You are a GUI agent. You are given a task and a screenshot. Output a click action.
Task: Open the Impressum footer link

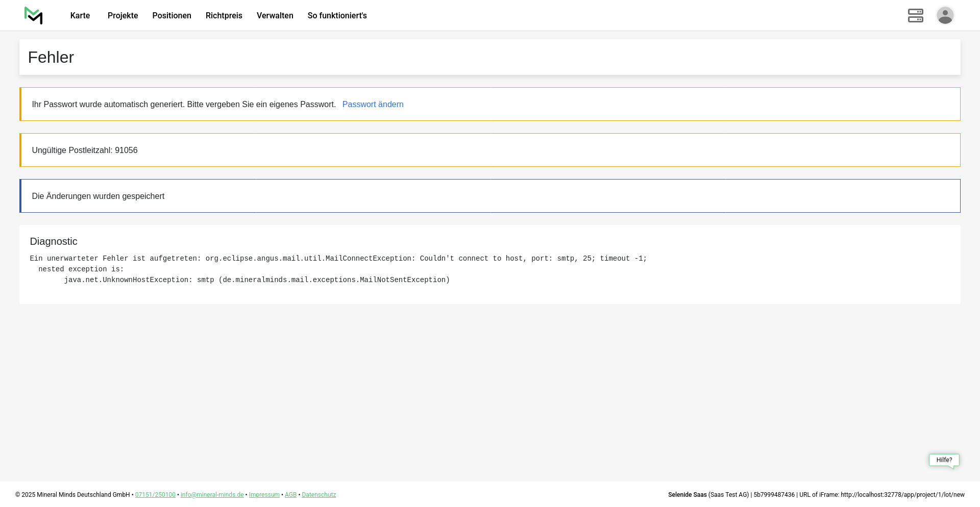coord(264,495)
